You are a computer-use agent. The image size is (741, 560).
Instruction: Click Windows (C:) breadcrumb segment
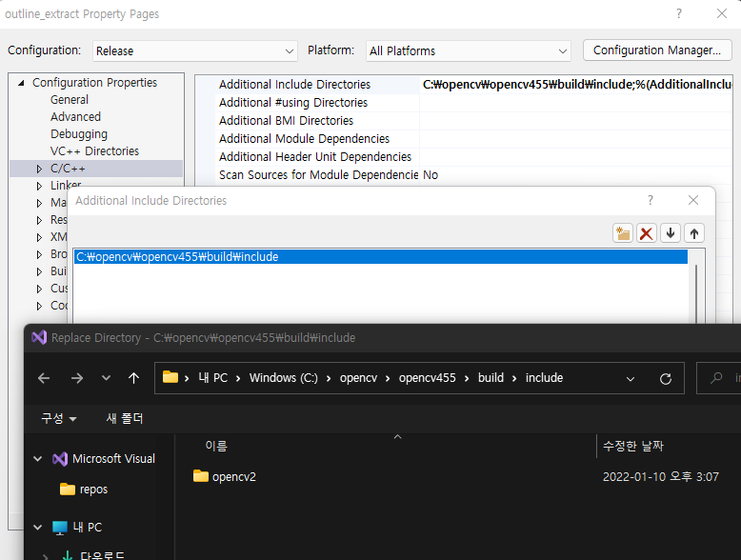pyautogui.click(x=284, y=378)
